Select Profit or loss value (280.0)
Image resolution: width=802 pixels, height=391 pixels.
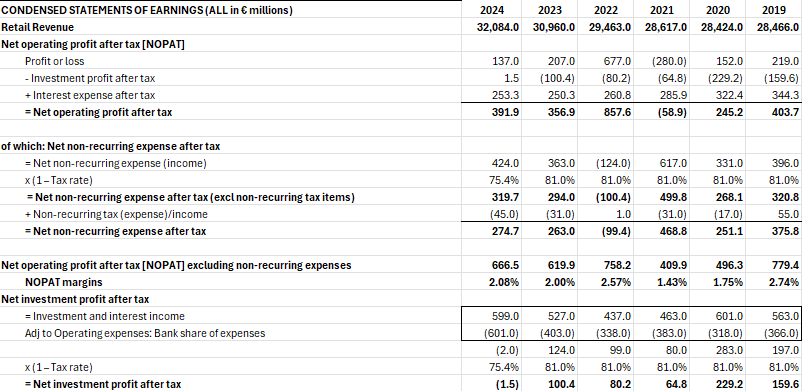670,61
